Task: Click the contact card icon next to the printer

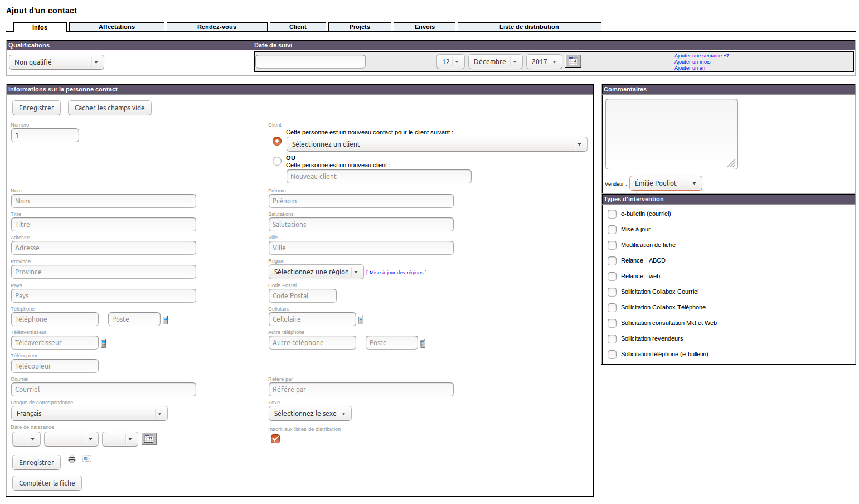Action: (x=87, y=459)
